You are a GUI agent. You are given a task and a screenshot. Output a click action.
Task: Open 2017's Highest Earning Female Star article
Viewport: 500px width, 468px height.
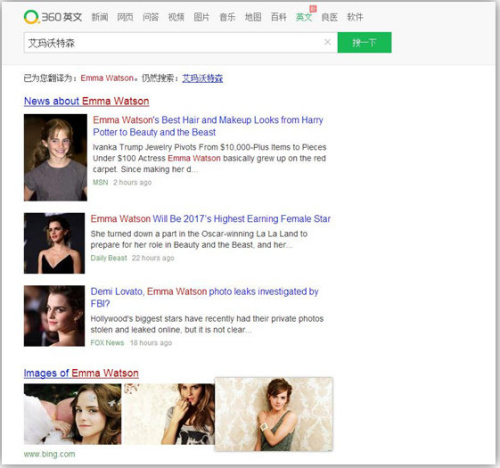pyautogui.click(x=211, y=219)
